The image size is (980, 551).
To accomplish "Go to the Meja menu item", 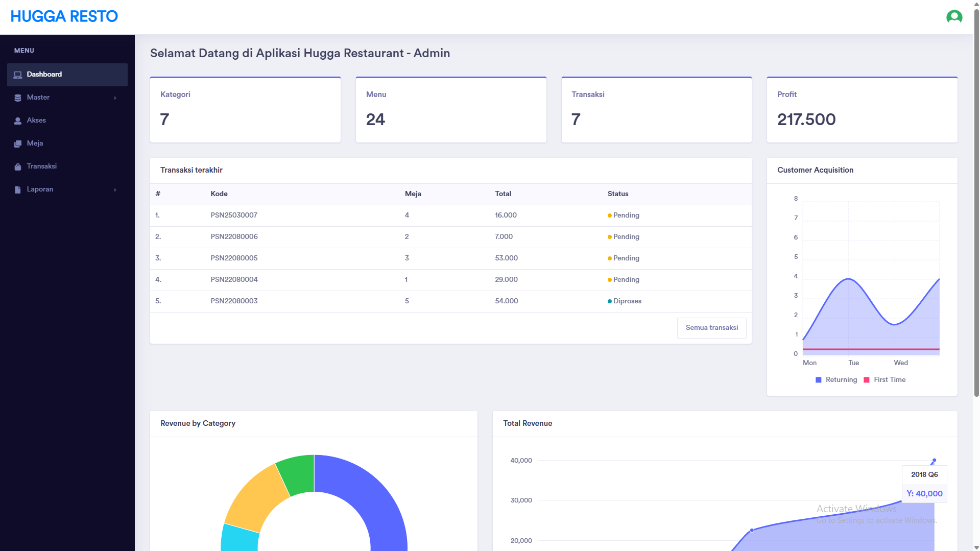I will click(x=67, y=143).
